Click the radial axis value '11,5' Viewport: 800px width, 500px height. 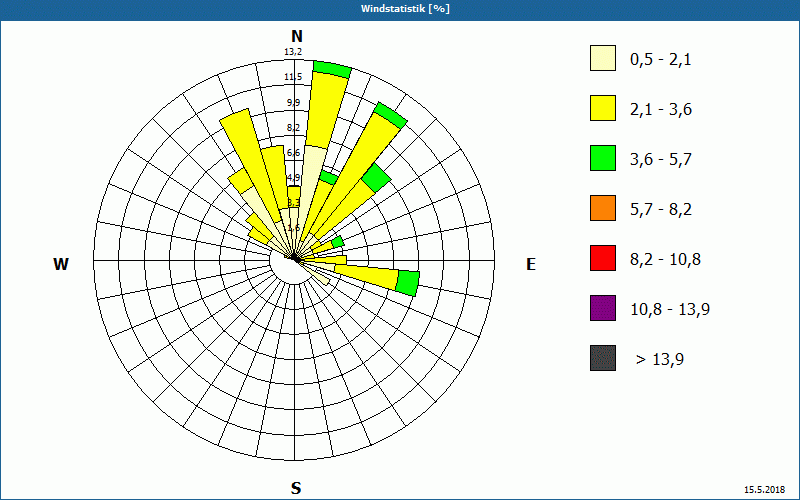pos(293,77)
